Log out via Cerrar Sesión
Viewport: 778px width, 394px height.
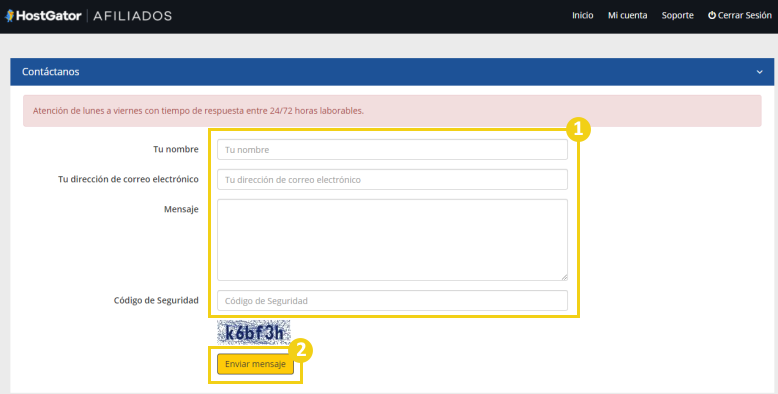pyautogui.click(x=740, y=15)
